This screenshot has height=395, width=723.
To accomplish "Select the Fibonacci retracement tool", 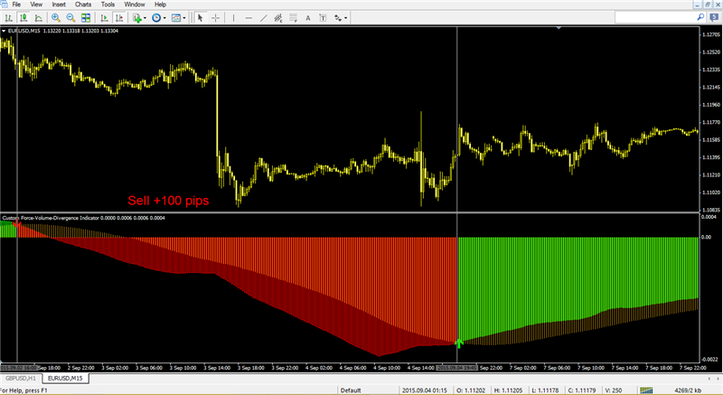I will [293, 18].
